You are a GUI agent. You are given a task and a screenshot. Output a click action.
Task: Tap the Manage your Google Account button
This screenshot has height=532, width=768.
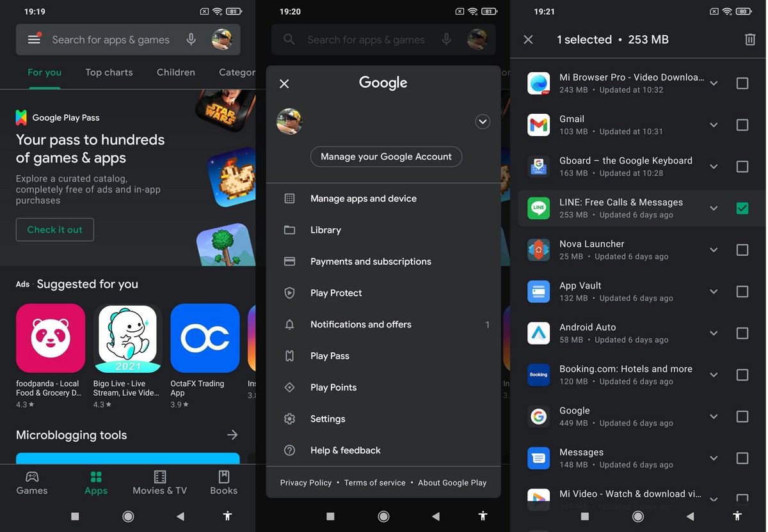point(386,157)
